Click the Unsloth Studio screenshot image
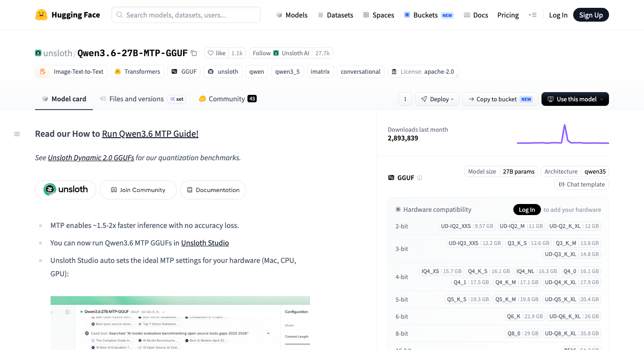The image size is (644, 350). click(180, 323)
